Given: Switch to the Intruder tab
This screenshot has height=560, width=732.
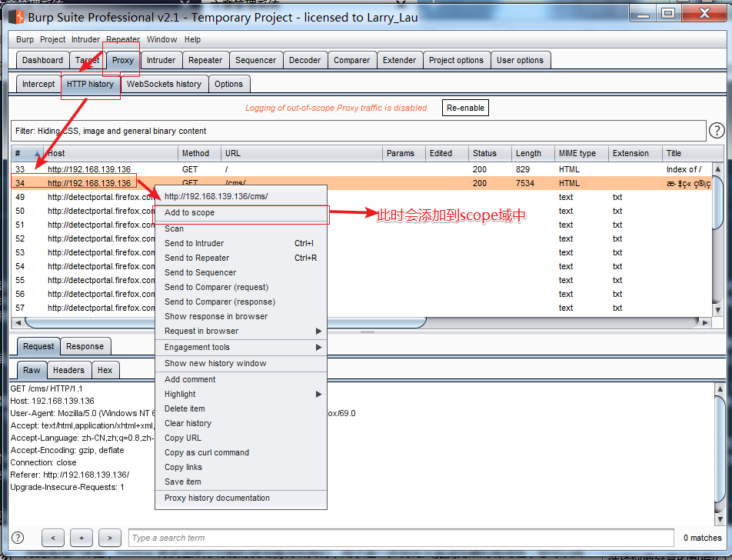Looking at the screenshot, I should [161, 60].
